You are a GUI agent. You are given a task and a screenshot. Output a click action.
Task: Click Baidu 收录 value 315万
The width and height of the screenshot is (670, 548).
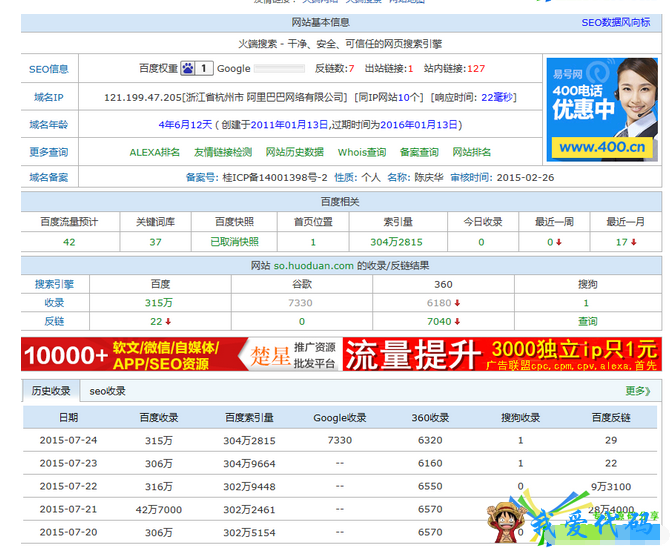coord(159,303)
